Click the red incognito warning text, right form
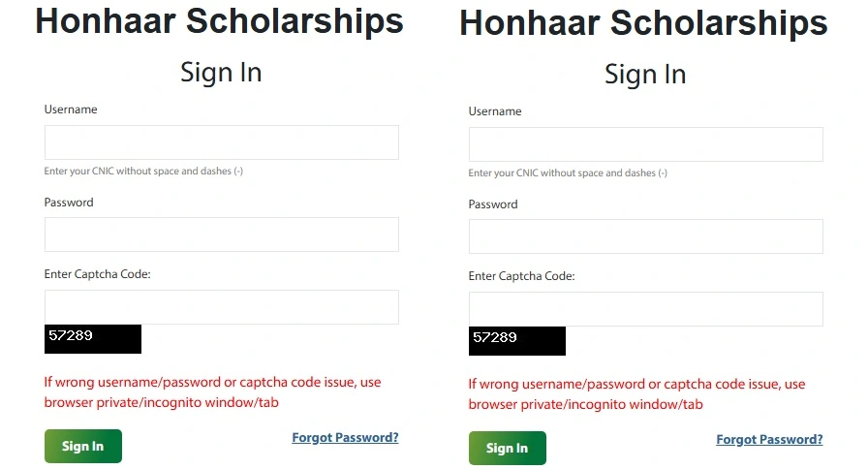Screen dimensions: 868x469 pyautogui.click(x=636, y=394)
